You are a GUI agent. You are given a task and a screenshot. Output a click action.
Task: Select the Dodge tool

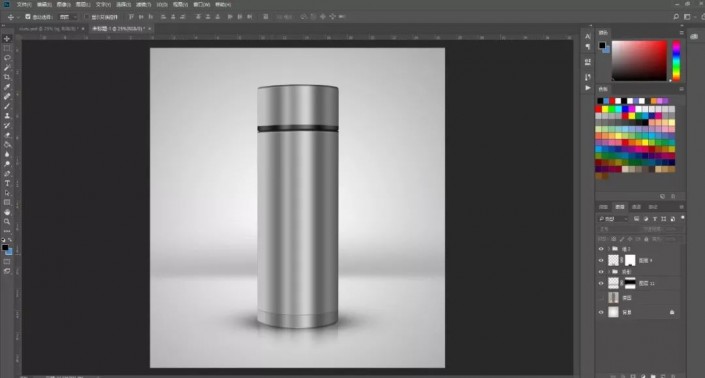click(7, 164)
